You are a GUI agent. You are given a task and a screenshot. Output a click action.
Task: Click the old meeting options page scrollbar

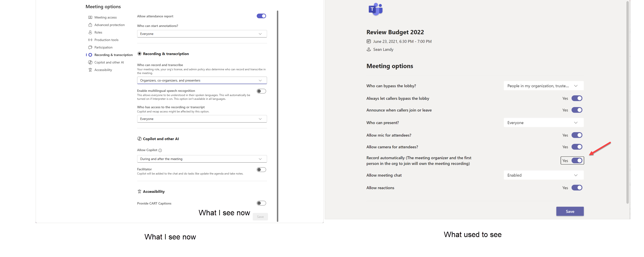coord(628,102)
